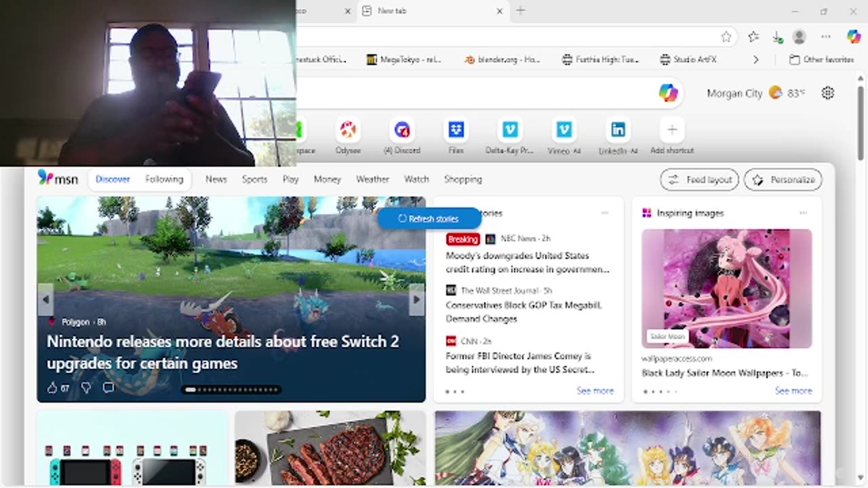The width and height of the screenshot is (868, 488).
Task: Open comments on Nintendo story
Action: point(108,388)
